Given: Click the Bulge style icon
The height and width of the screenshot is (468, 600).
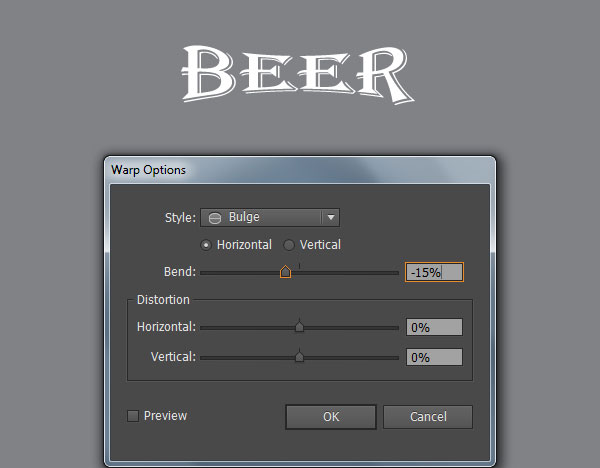Looking at the screenshot, I should coord(215,218).
